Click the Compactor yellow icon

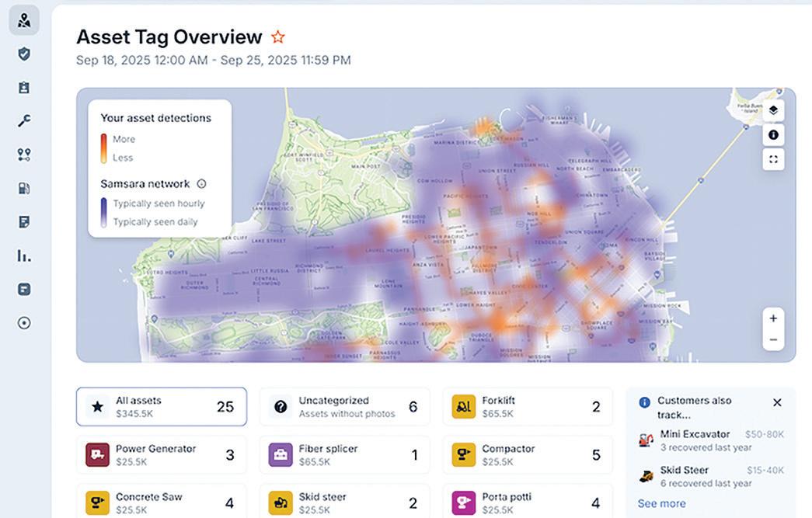(463, 455)
